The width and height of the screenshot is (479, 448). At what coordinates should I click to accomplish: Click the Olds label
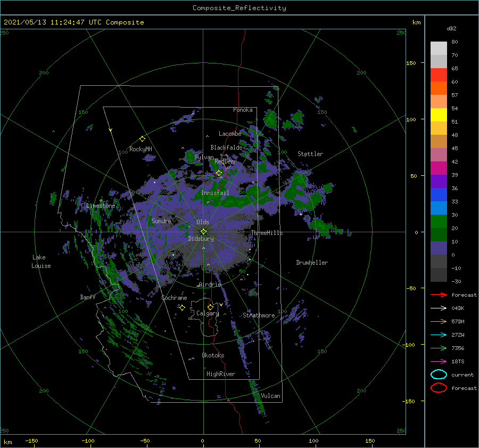click(203, 222)
